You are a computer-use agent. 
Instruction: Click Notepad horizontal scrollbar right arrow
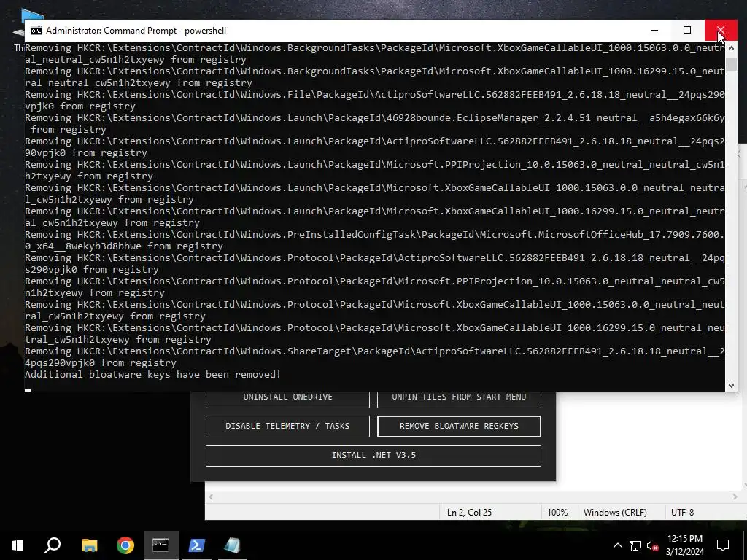734,497
